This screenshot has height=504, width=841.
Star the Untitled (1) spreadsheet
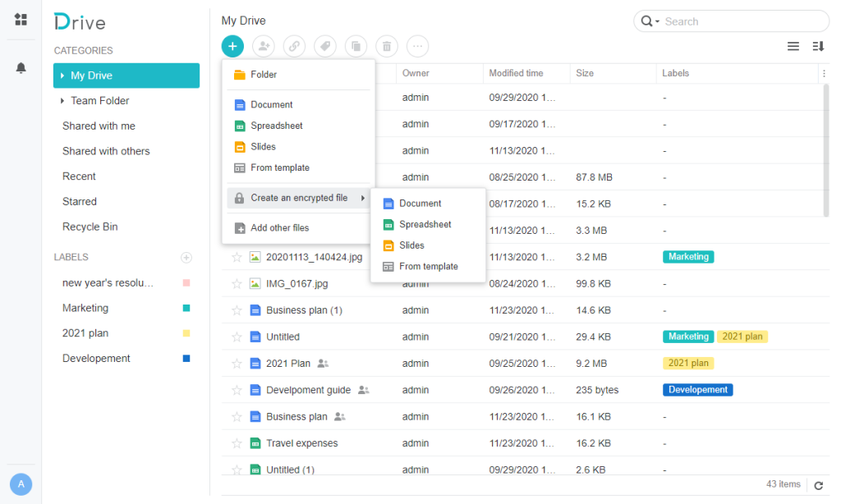(x=237, y=470)
